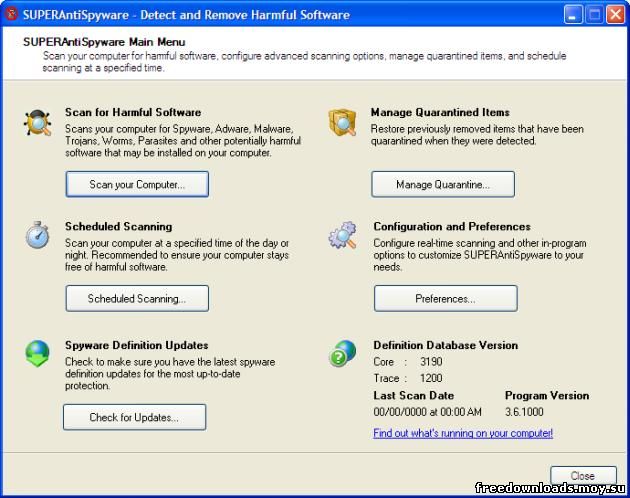
Task: Click the SUPERAntiSpyware title bar app icon
Action: (x=11, y=15)
